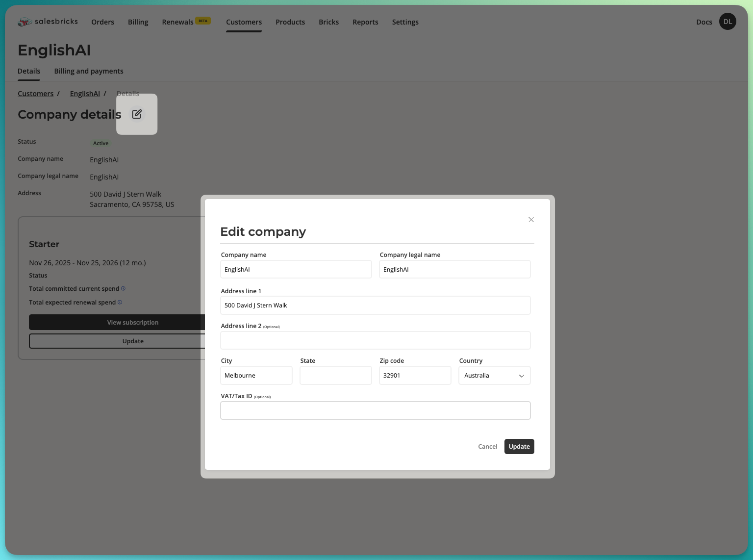Screen dimensions: 753x560
Task: Open the DL user avatar menu
Action: coord(728,22)
